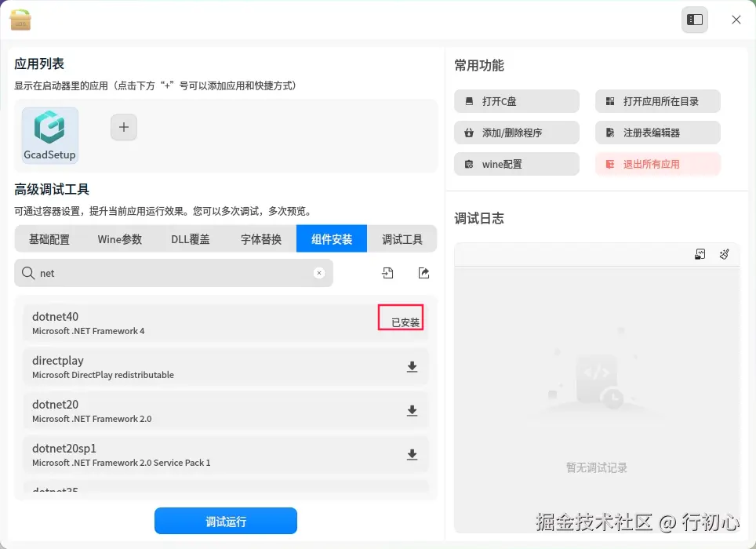
Task: Download the dotnet20sp1 component
Action: (412, 455)
